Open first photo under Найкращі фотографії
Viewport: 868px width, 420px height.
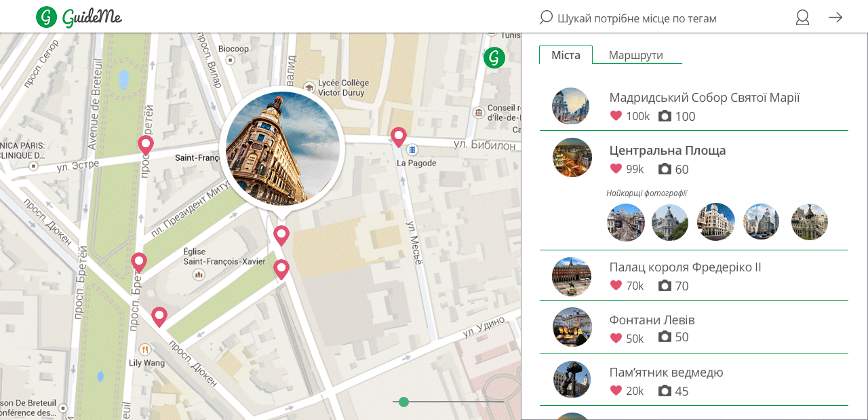(x=626, y=223)
